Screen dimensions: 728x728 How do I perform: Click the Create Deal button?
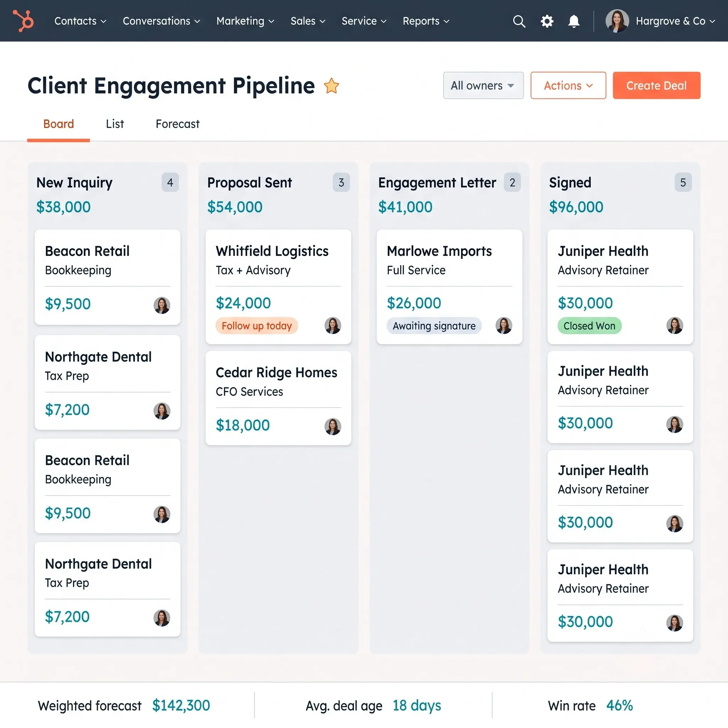[656, 86]
